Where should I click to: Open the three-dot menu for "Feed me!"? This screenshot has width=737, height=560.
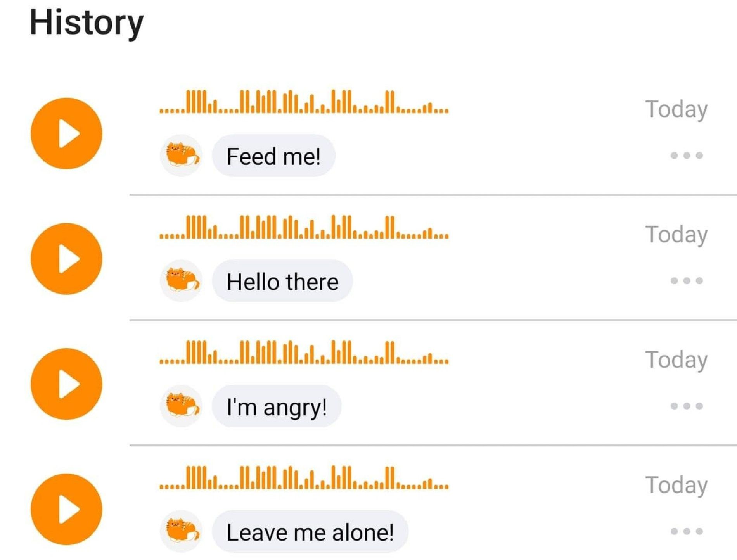(x=687, y=156)
